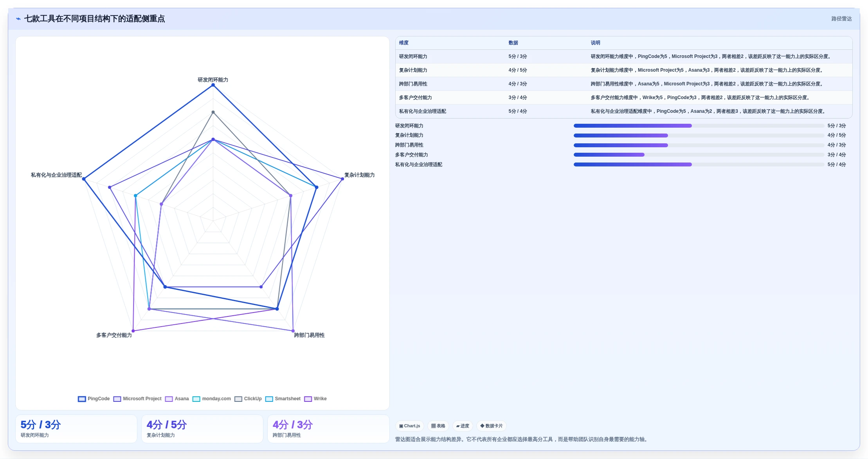Hide the Wrike dataset label
The image size is (868, 459).
pos(320,399)
